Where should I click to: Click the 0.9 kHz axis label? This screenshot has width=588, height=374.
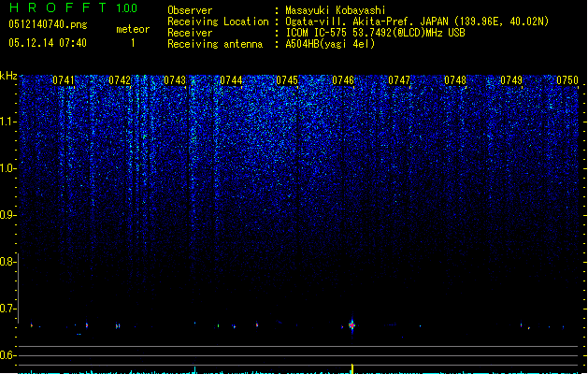tap(7, 215)
